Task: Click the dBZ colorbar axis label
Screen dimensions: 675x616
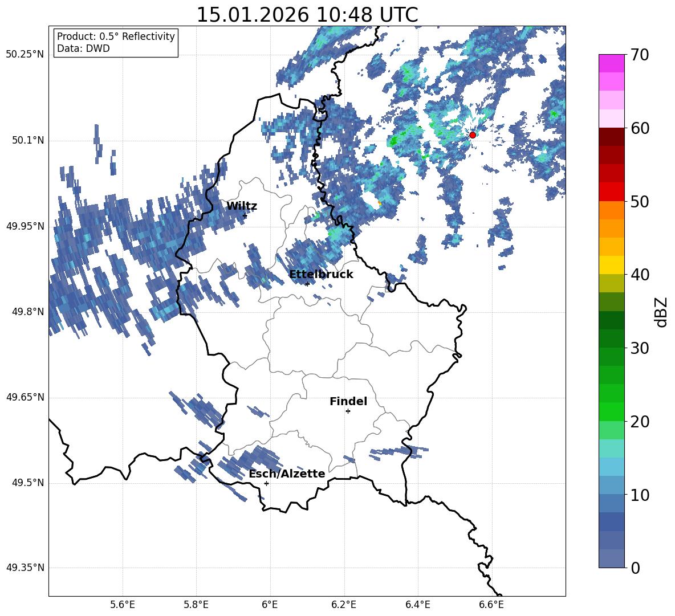Action: (x=661, y=312)
